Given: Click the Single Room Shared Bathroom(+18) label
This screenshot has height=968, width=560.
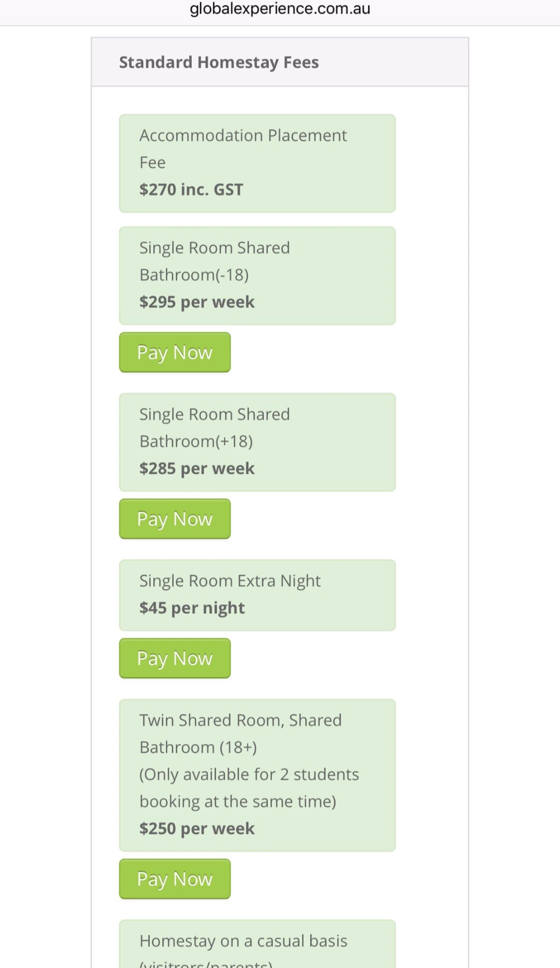Looking at the screenshot, I should [x=214, y=427].
